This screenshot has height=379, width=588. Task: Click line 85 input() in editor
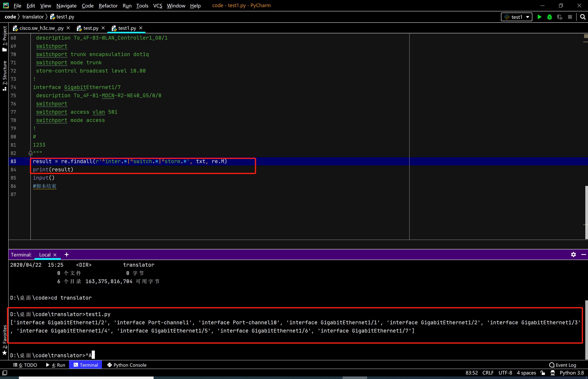coord(44,178)
